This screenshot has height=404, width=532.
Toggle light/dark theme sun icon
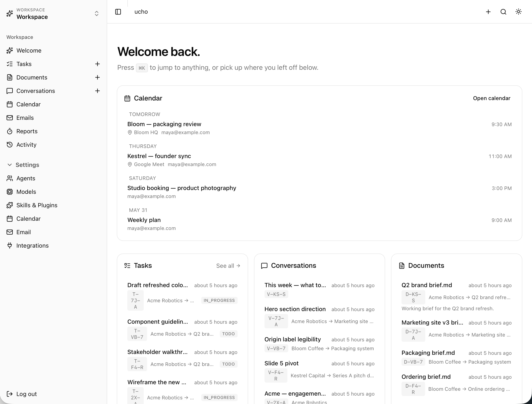519,12
